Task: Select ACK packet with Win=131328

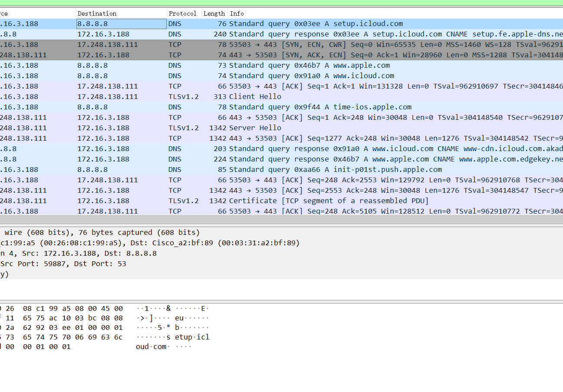Action: 281,86
